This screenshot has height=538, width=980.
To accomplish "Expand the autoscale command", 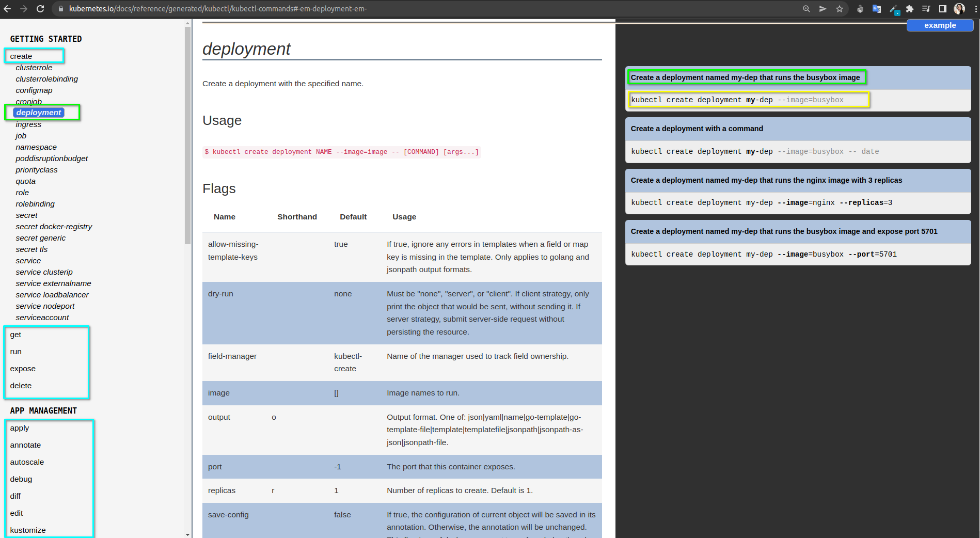I will pyautogui.click(x=27, y=462).
